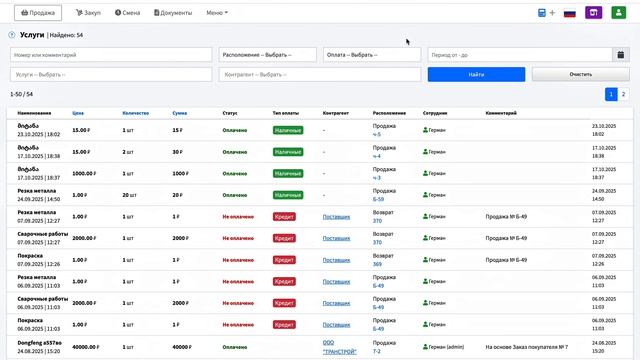Image resolution: width=640 pixels, height=360 pixels.
Task: Select page 1 in pagination
Action: point(611,94)
